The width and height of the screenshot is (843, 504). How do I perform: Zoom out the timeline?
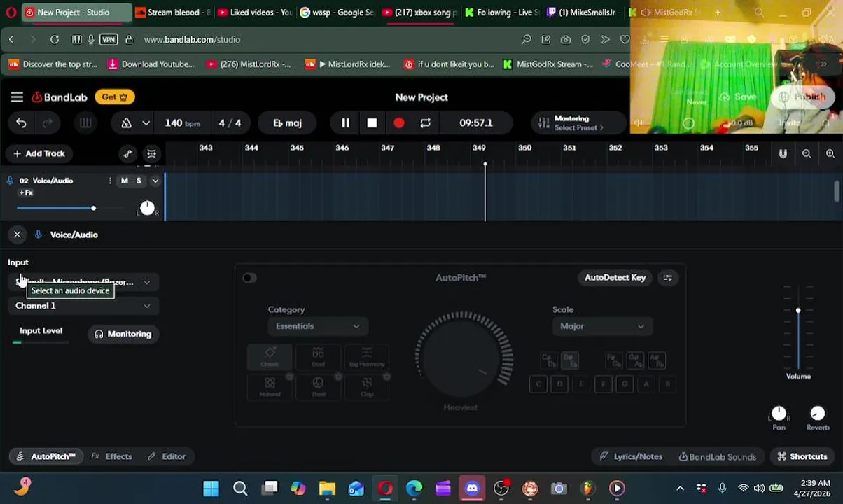point(807,154)
